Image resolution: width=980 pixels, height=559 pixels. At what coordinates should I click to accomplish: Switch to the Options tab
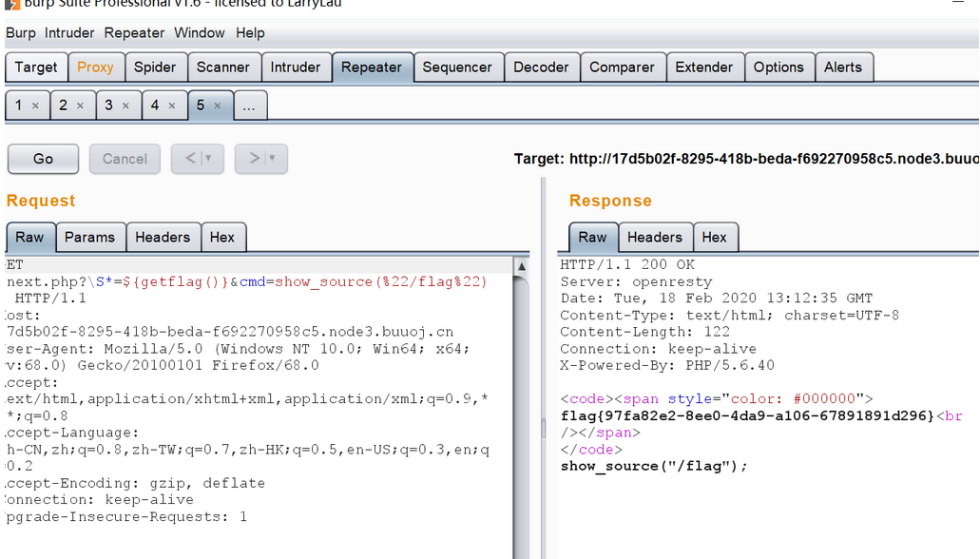778,67
